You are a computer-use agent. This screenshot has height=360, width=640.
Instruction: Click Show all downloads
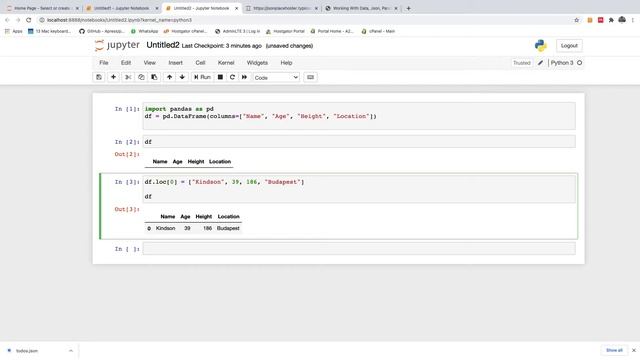614,350
